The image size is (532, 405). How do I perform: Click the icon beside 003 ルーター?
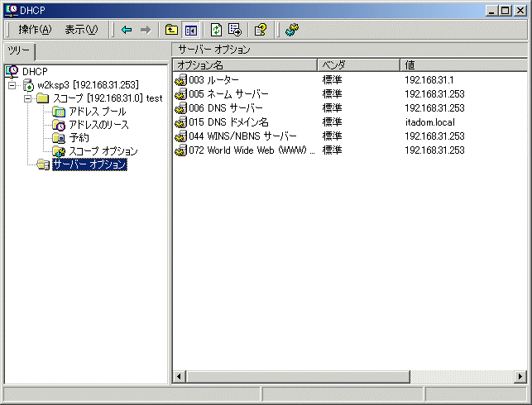tap(181, 80)
